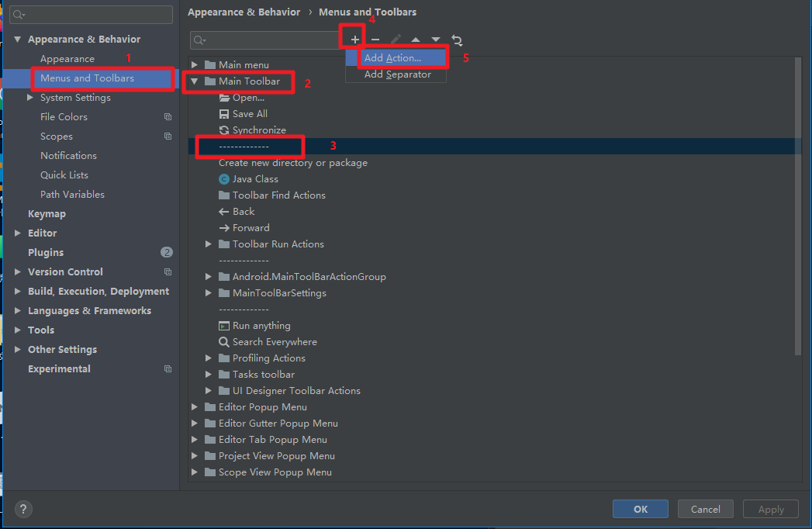812x529 pixels.
Task: Click the File Colors project-level icon
Action: tap(168, 117)
